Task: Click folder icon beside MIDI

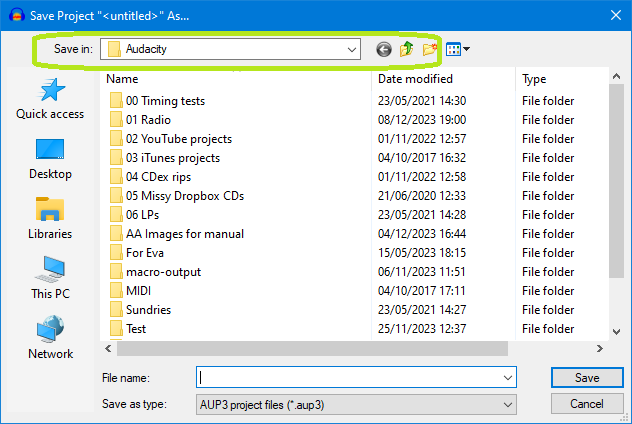Action: point(116,291)
